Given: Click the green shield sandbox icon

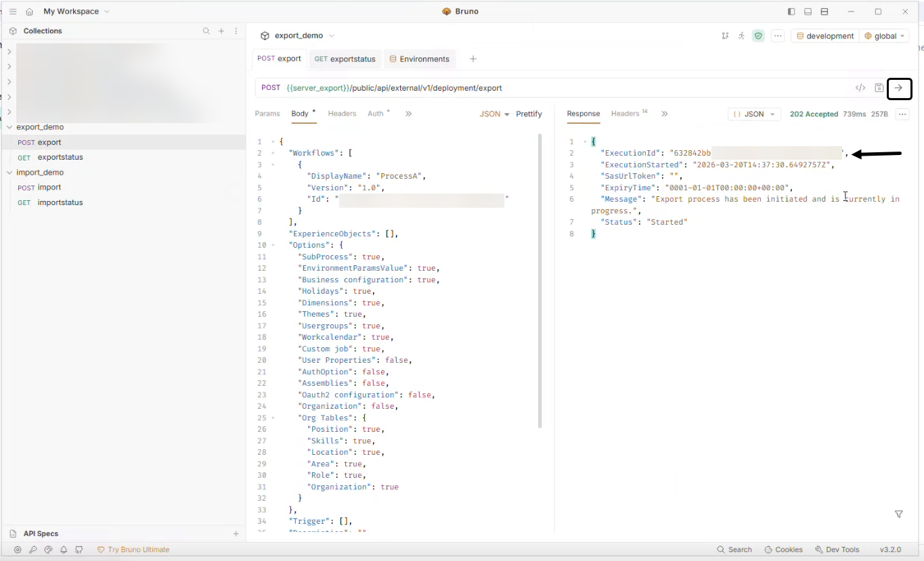Looking at the screenshot, I should point(758,36).
